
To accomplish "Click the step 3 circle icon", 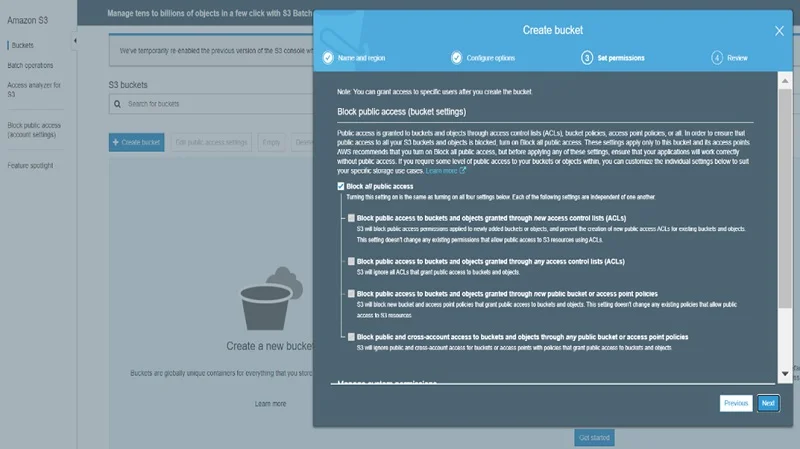I will point(587,58).
